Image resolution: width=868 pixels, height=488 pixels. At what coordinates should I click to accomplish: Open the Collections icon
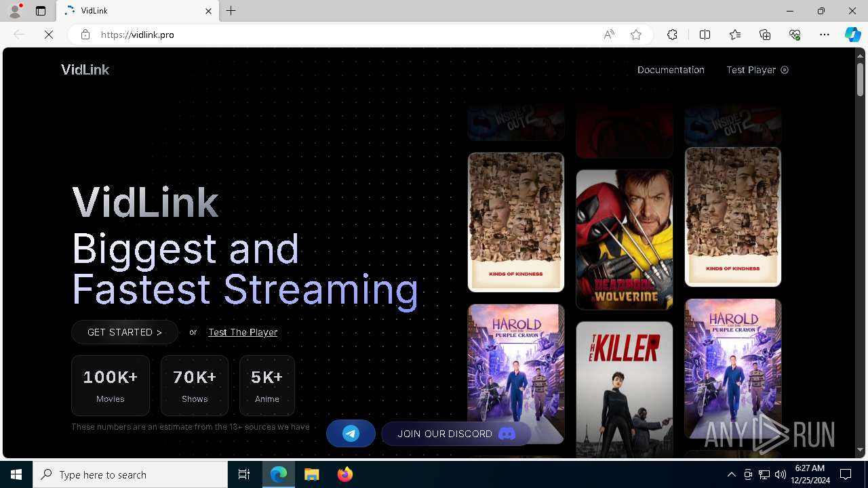pyautogui.click(x=765, y=35)
